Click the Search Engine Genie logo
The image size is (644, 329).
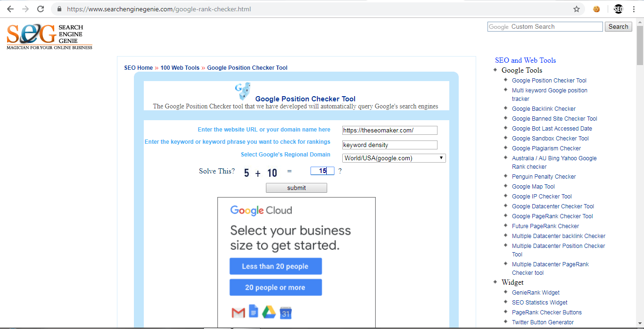coord(50,36)
